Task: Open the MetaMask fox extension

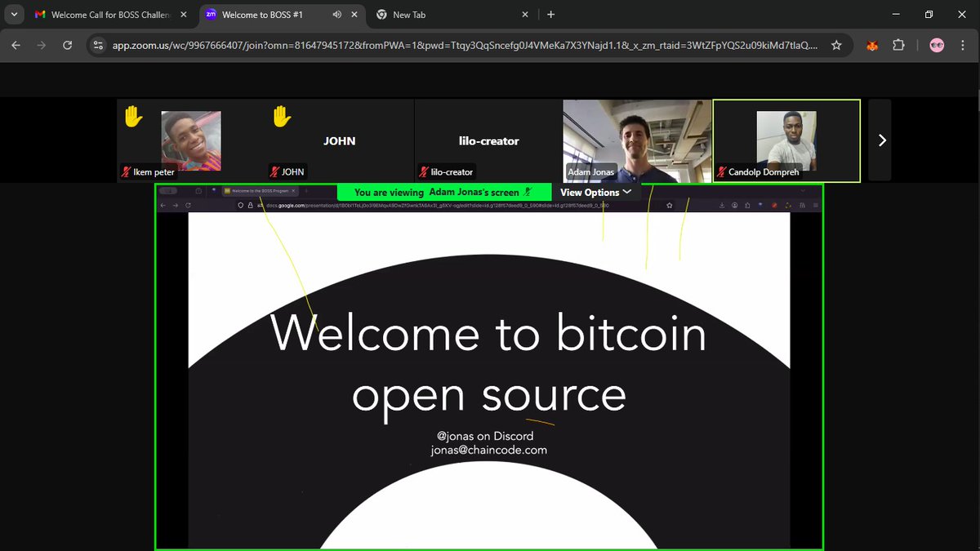Action: tap(873, 46)
